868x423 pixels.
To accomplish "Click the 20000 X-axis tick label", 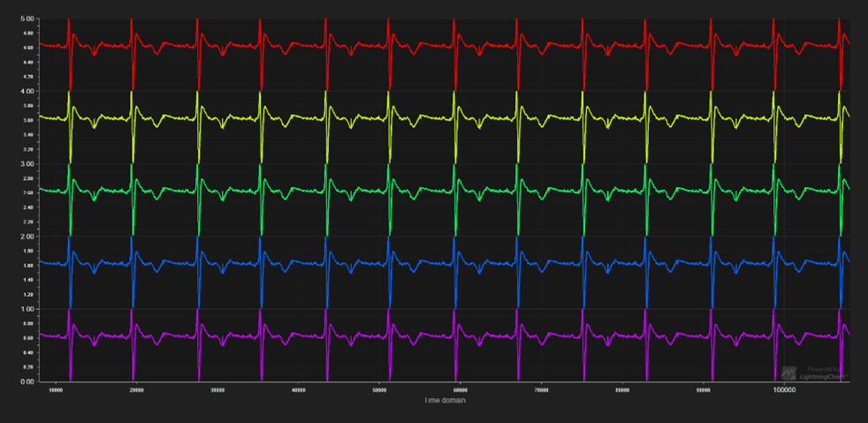I will (136, 389).
